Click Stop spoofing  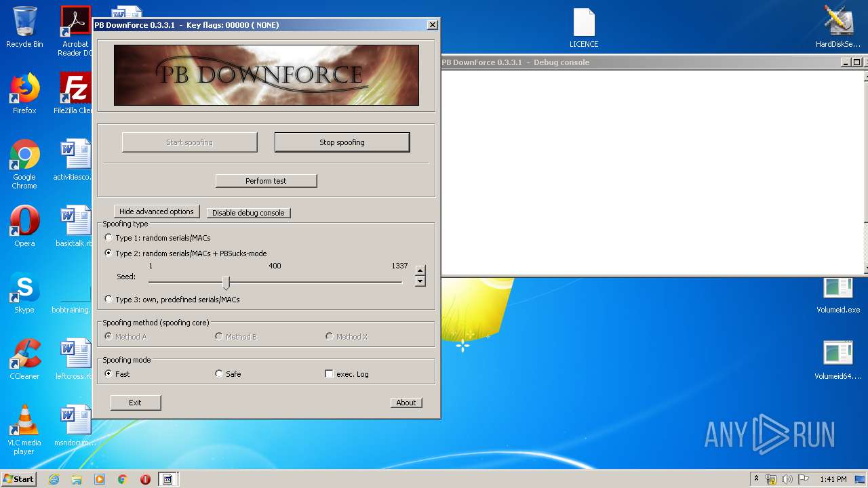point(342,142)
